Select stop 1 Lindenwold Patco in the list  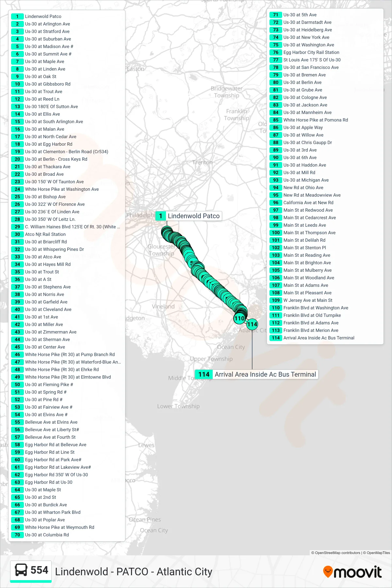pyautogui.click(x=36, y=16)
